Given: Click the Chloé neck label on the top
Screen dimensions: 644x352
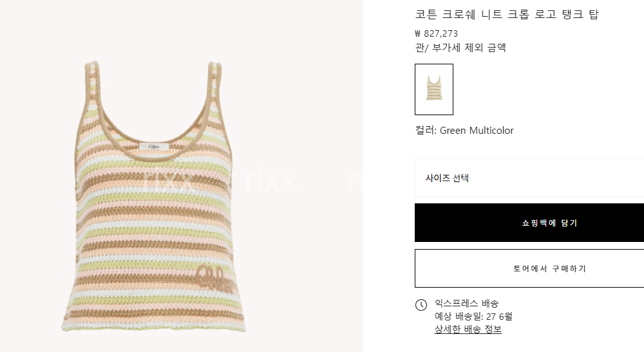Looking at the screenshot, I should pyautogui.click(x=154, y=147).
